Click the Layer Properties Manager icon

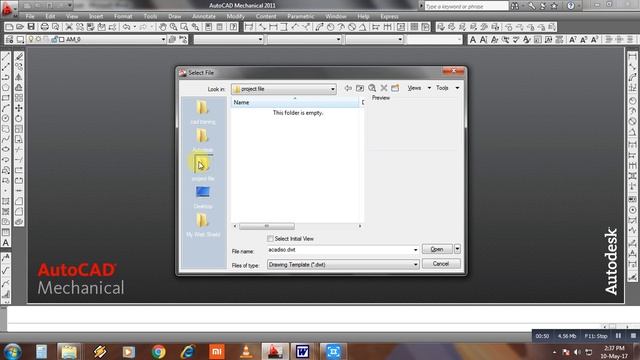[x=9, y=40]
